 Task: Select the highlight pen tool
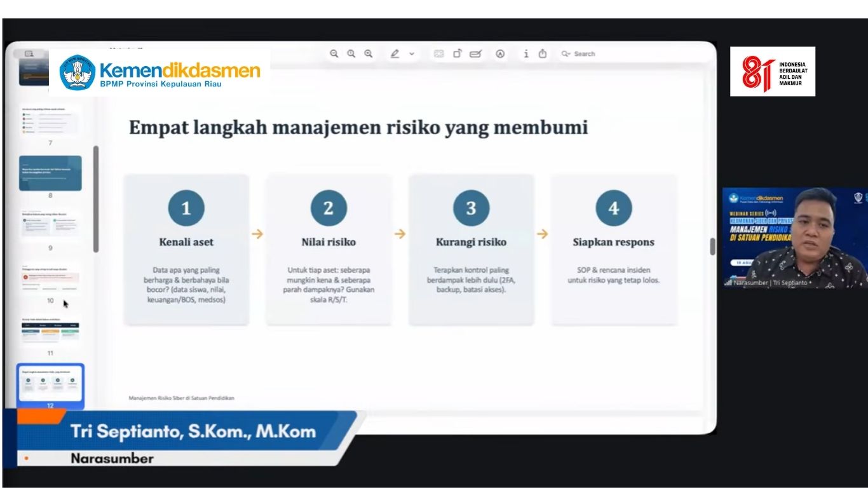(x=395, y=54)
